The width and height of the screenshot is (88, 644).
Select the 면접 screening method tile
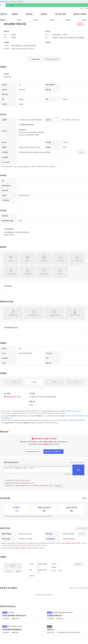(x=34, y=382)
